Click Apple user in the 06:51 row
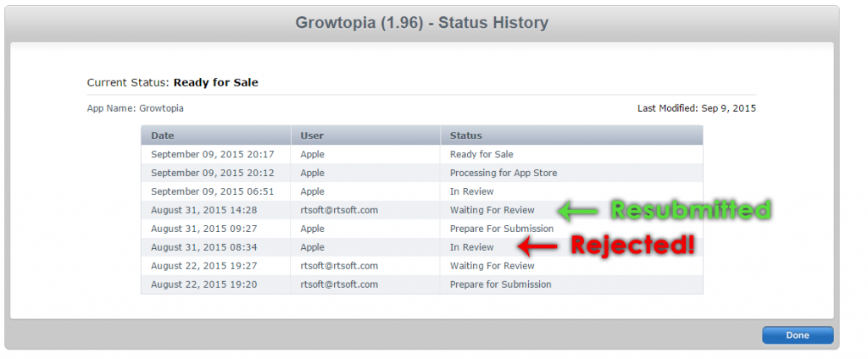The image size is (868, 359). 312,191
